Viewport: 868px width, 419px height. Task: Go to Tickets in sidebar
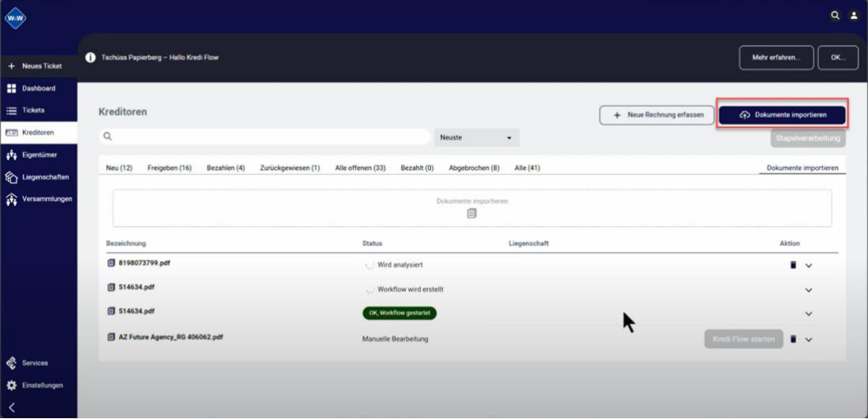point(39,110)
